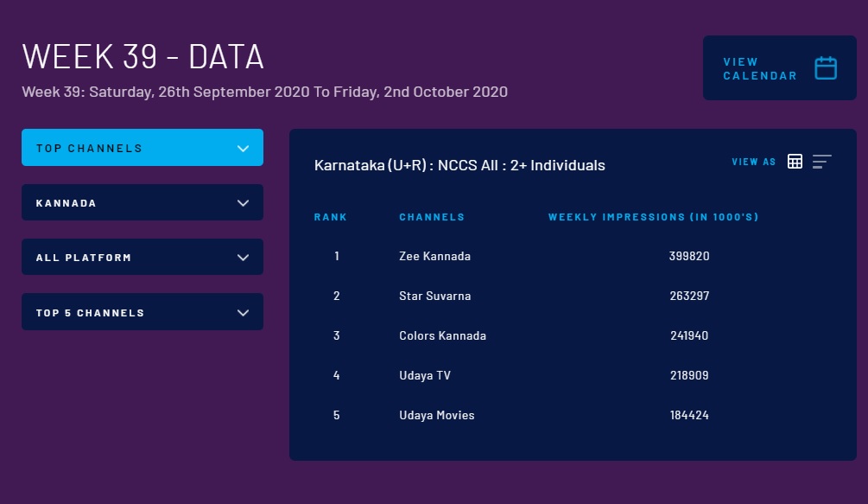Switch to table grid view icon
Viewport: 868px width, 504px height.
click(x=795, y=162)
